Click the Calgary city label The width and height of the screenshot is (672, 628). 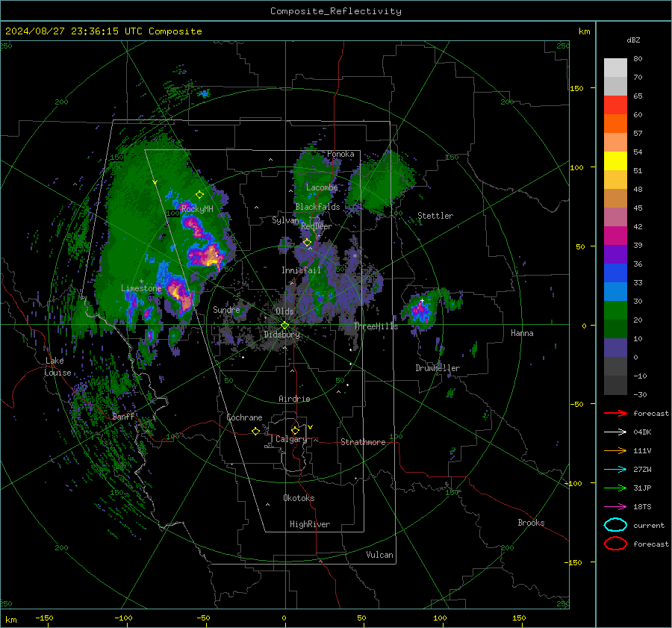[291, 439]
